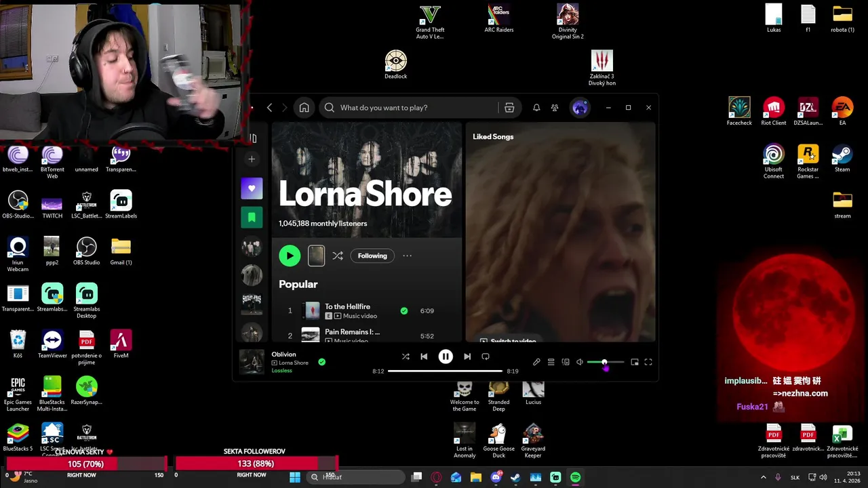Image resolution: width=868 pixels, height=488 pixels.
Task: Toggle saved checkmark next to Oblivion
Action: click(x=322, y=362)
